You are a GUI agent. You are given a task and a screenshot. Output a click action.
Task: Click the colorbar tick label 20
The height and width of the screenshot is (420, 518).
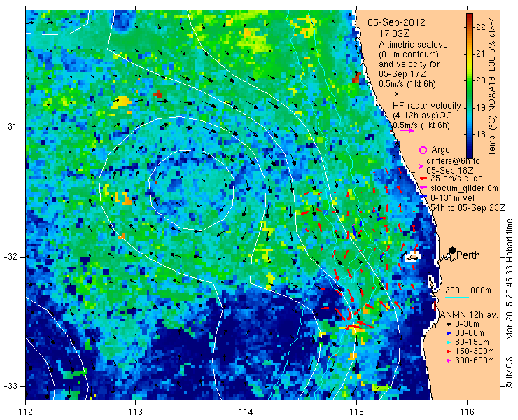pyautogui.click(x=481, y=80)
